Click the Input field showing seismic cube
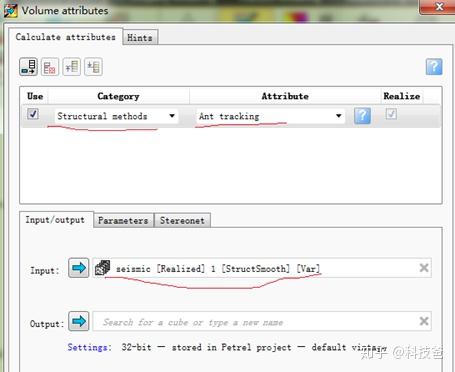455x372 pixels. pos(262,268)
